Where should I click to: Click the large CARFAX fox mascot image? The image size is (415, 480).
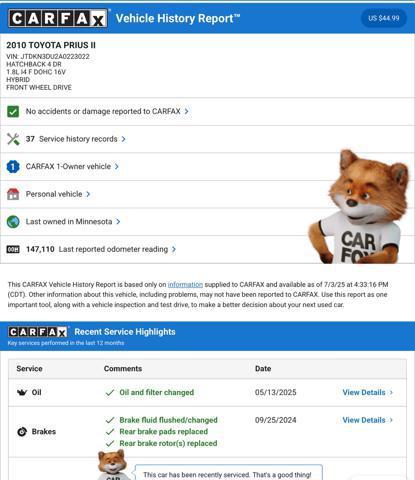(359, 207)
